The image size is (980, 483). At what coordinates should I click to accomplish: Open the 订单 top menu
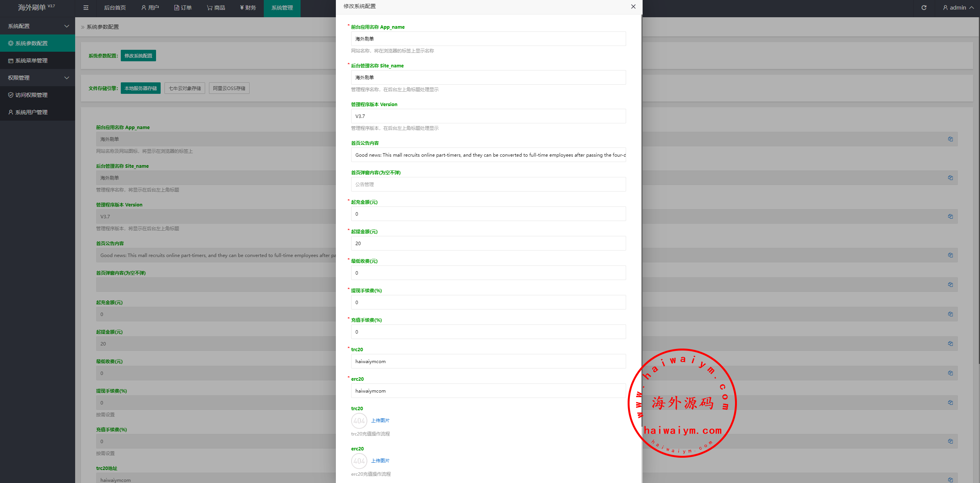coord(183,8)
